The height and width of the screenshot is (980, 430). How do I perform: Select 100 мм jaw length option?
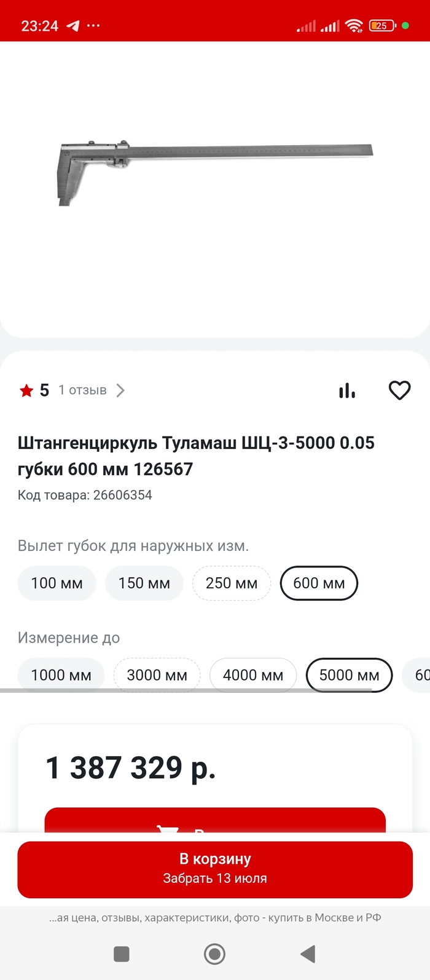click(x=57, y=583)
